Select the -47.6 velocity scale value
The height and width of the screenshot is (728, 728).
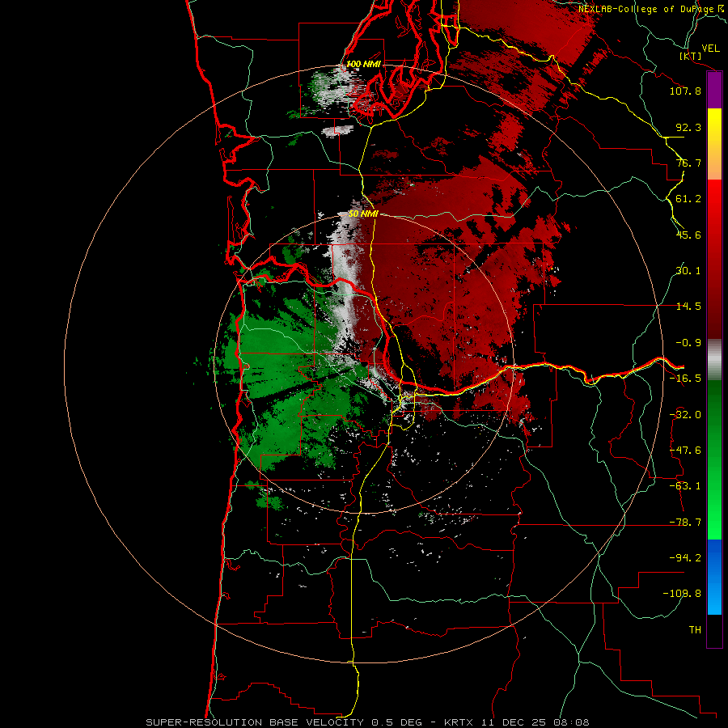(x=685, y=451)
